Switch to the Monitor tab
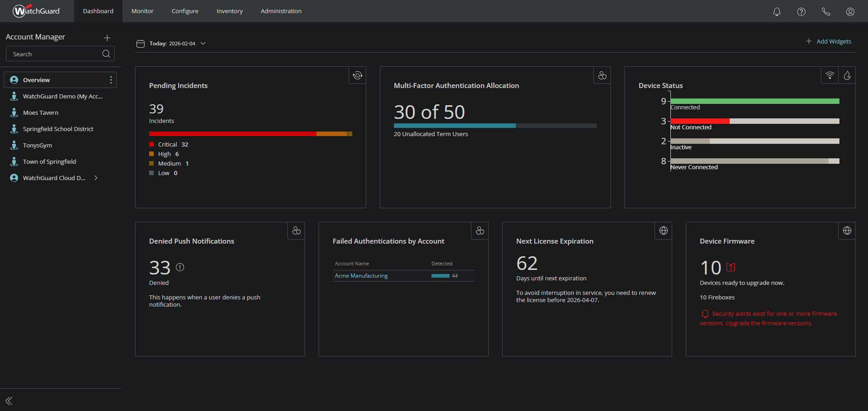 pos(142,11)
